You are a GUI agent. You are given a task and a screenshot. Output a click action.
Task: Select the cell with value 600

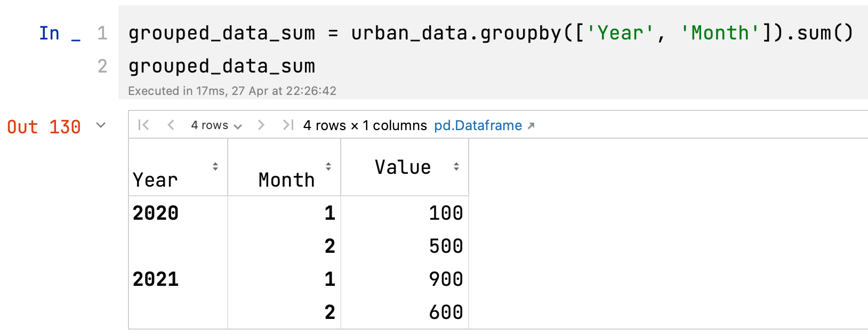point(405,312)
